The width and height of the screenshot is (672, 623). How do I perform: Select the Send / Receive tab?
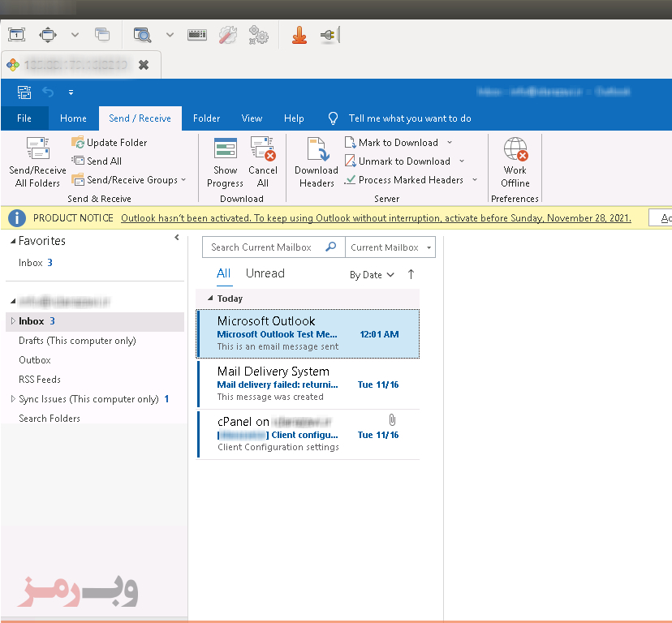tap(140, 118)
